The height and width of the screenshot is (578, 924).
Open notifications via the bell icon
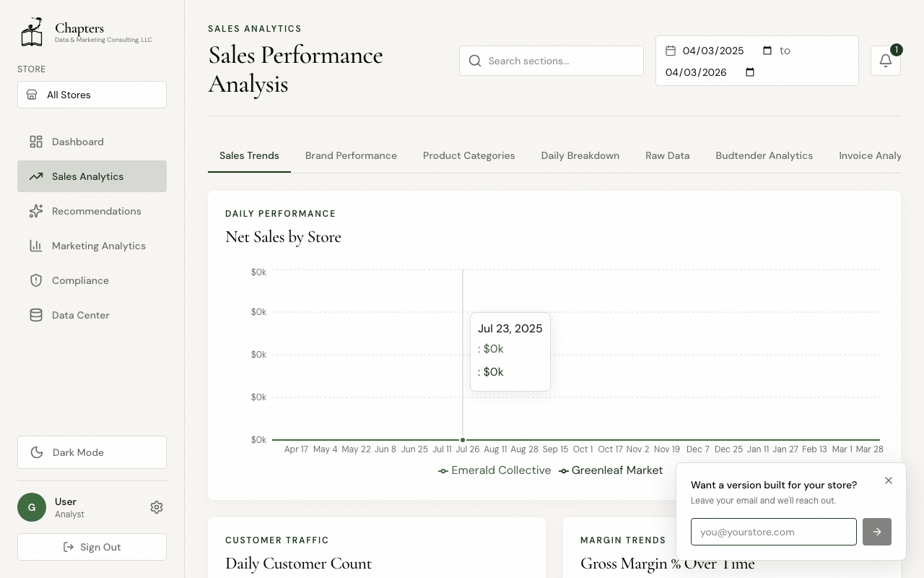point(886,61)
